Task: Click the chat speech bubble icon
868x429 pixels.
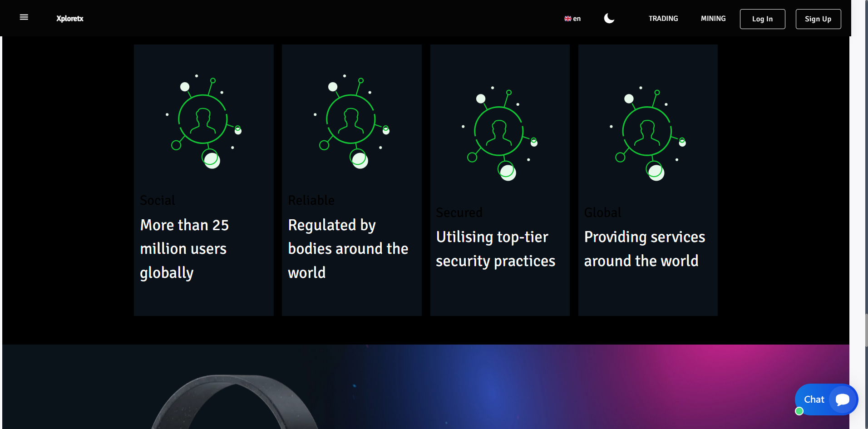Action: (843, 399)
